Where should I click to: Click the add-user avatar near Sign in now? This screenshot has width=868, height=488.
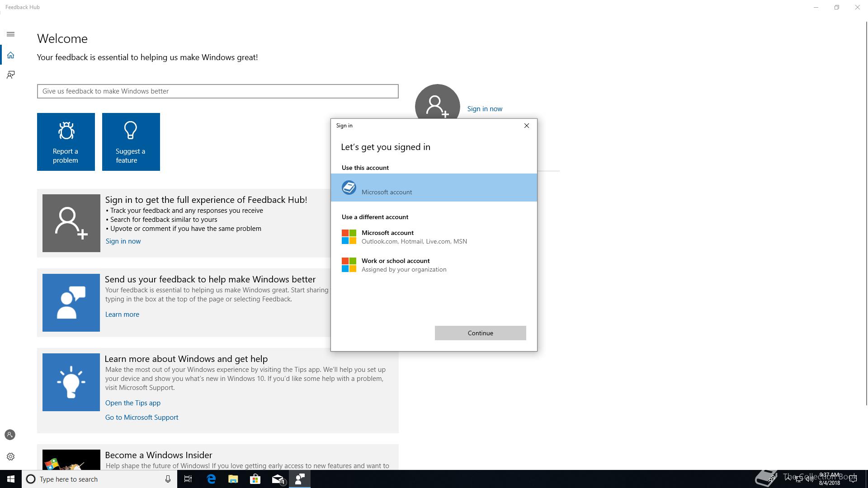pyautogui.click(x=437, y=102)
